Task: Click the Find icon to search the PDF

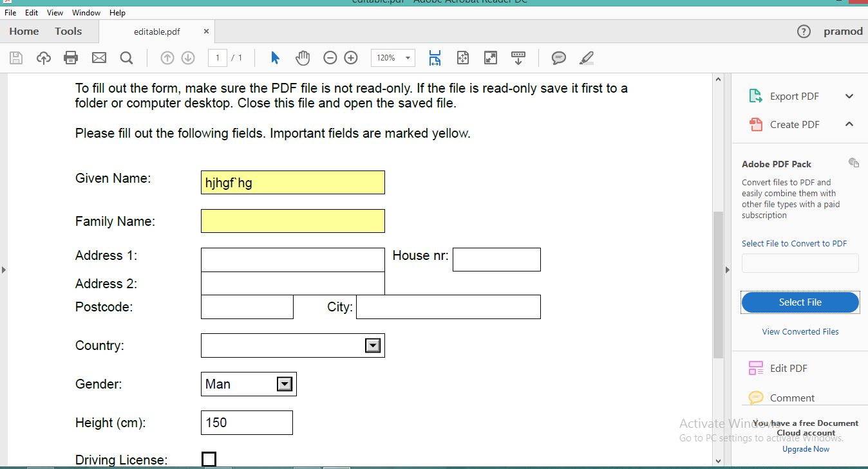Action: click(x=126, y=57)
